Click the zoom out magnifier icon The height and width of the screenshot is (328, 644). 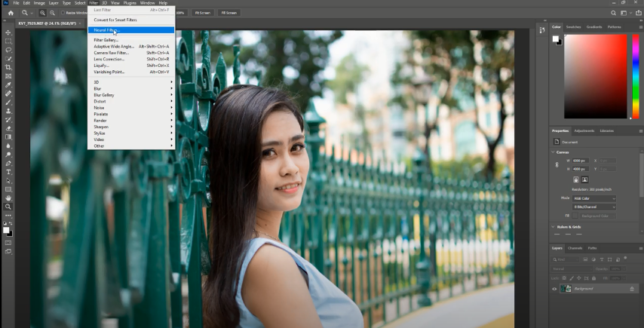[52, 13]
